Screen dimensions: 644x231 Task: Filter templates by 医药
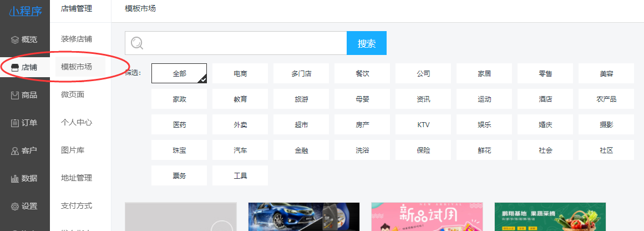click(x=180, y=124)
